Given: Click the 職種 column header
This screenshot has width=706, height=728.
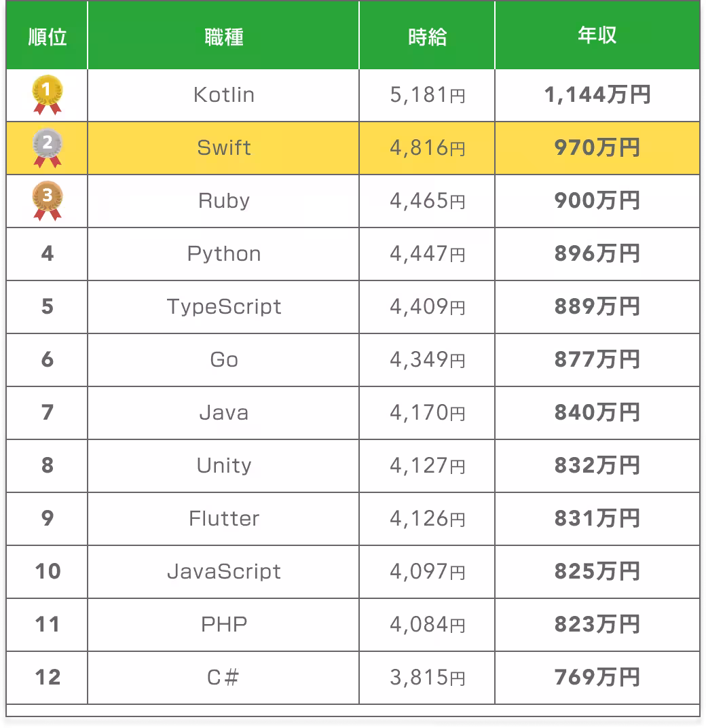Looking at the screenshot, I should click(223, 37).
